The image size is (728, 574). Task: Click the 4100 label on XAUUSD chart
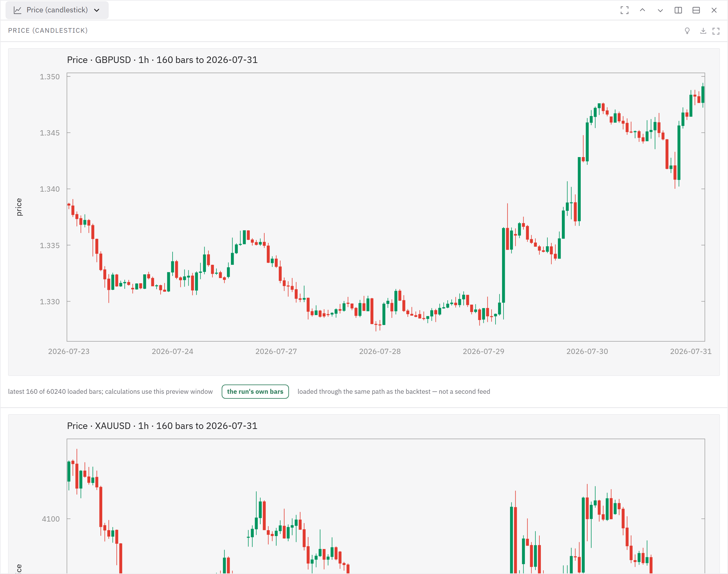click(x=51, y=519)
